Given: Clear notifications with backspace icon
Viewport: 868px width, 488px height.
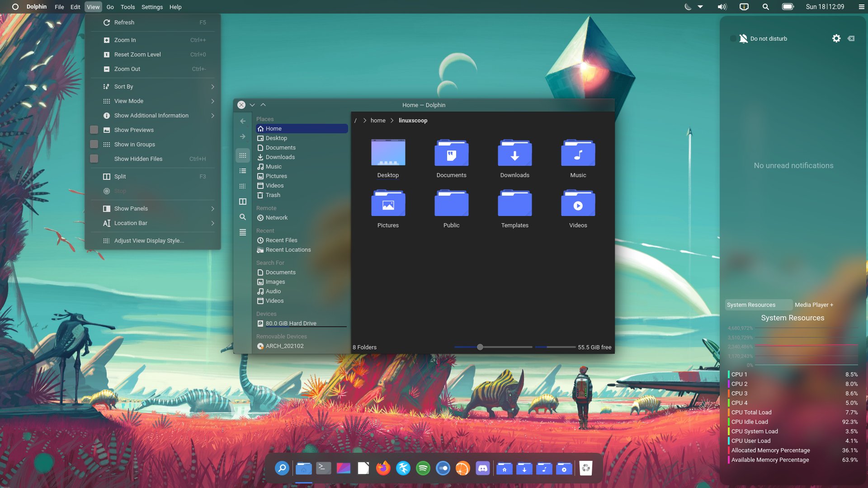Looking at the screenshot, I should pos(851,38).
